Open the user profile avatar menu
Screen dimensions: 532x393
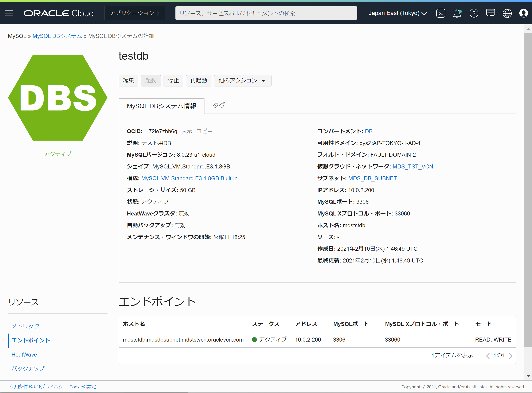(x=523, y=13)
